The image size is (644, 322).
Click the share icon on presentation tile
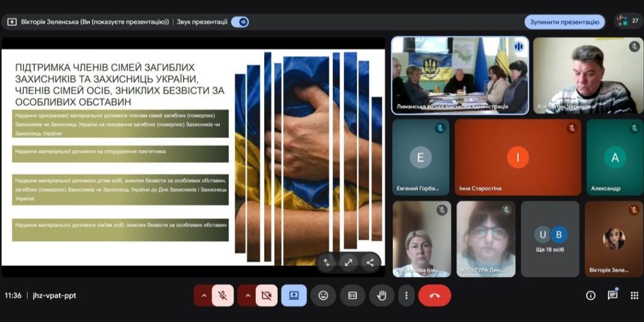coord(369,262)
